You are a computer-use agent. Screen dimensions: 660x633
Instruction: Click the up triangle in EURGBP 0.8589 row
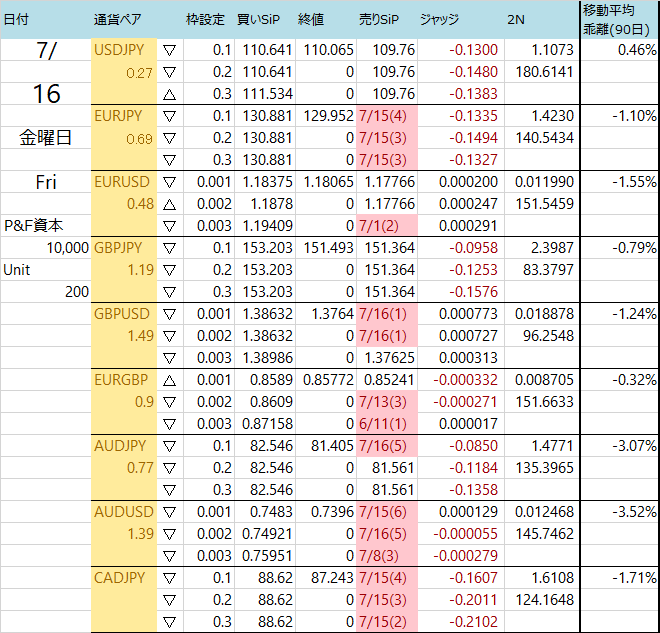(169, 380)
